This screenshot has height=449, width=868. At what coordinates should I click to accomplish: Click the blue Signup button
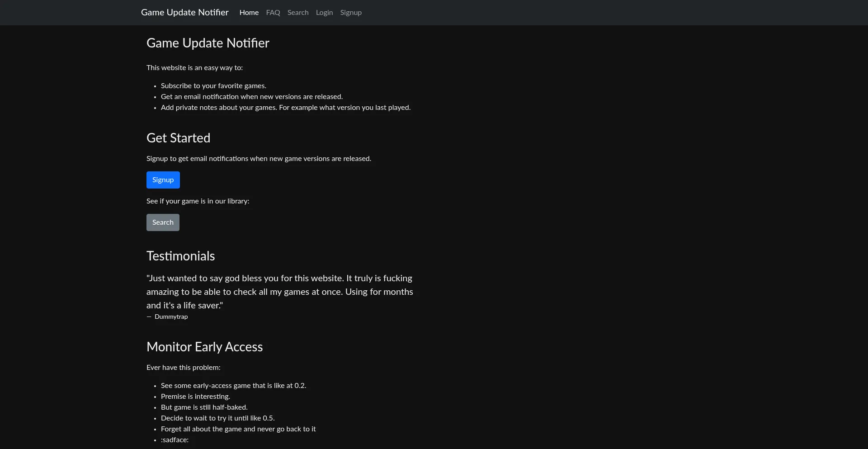(x=163, y=180)
